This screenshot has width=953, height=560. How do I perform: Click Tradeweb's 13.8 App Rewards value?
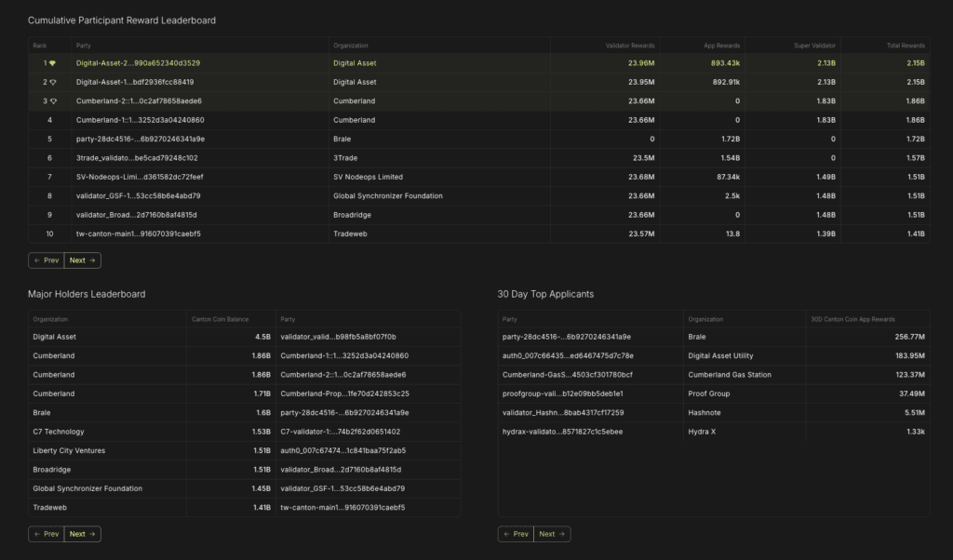(x=733, y=233)
